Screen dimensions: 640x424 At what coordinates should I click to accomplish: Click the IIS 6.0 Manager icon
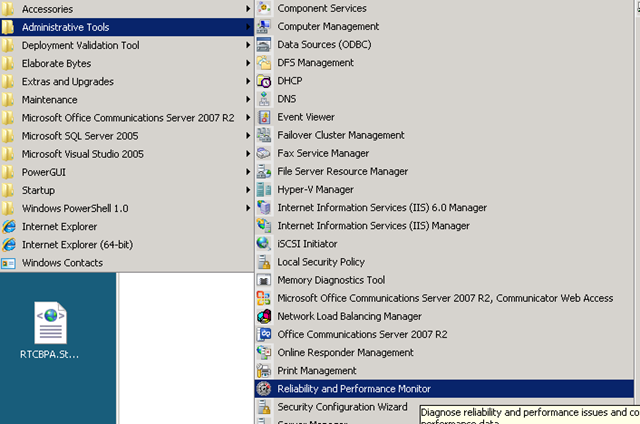click(264, 207)
